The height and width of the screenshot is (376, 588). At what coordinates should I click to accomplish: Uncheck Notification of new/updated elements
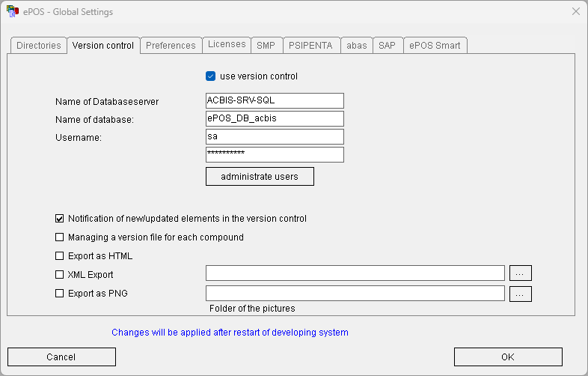tap(59, 219)
